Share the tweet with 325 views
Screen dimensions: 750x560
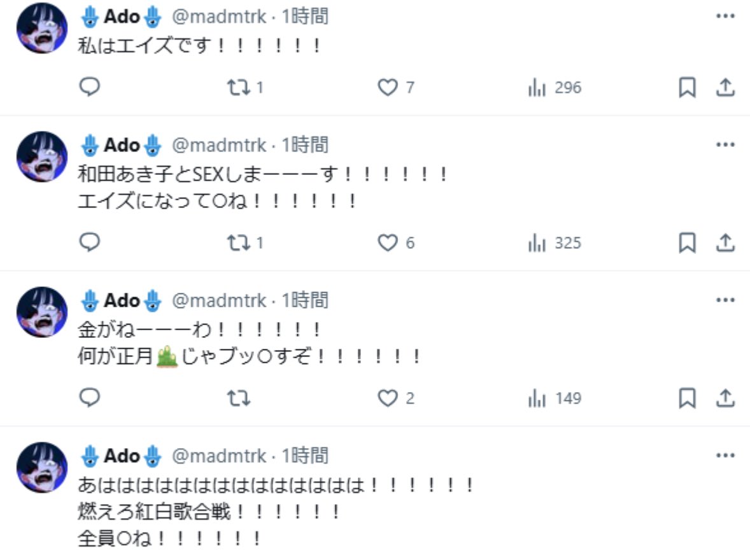click(x=726, y=242)
